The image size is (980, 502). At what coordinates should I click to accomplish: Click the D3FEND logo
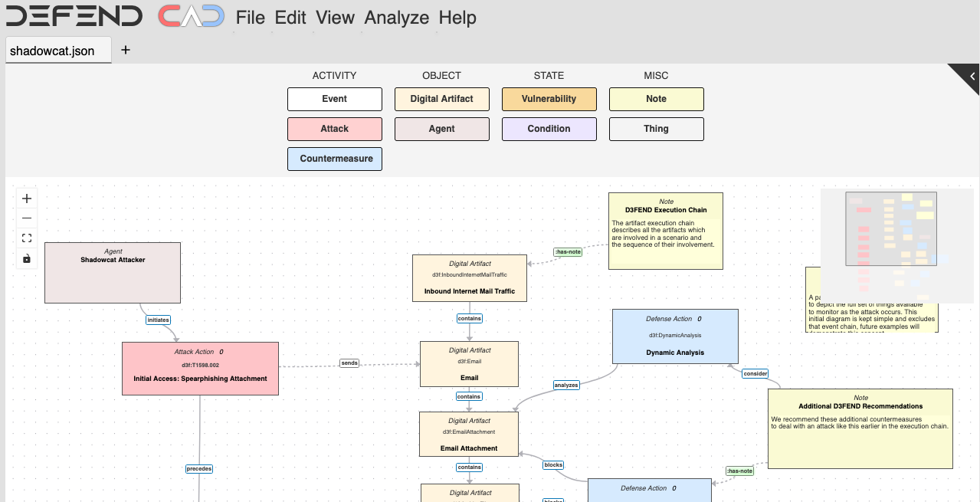[x=74, y=17]
